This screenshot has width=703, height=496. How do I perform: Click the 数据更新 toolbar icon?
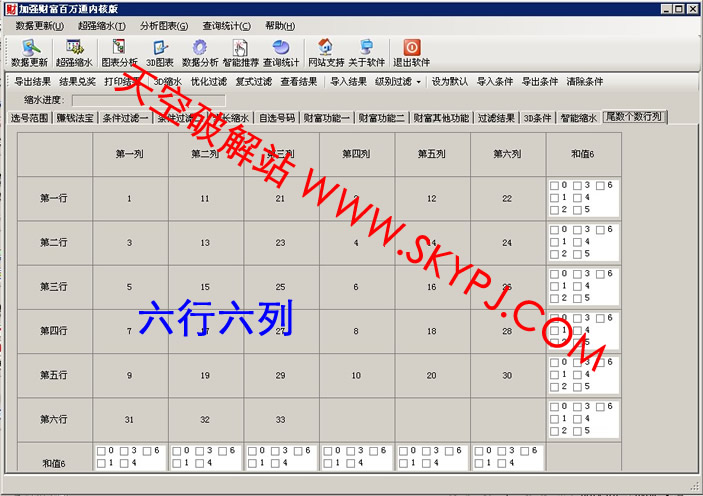(x=30, y=53)
